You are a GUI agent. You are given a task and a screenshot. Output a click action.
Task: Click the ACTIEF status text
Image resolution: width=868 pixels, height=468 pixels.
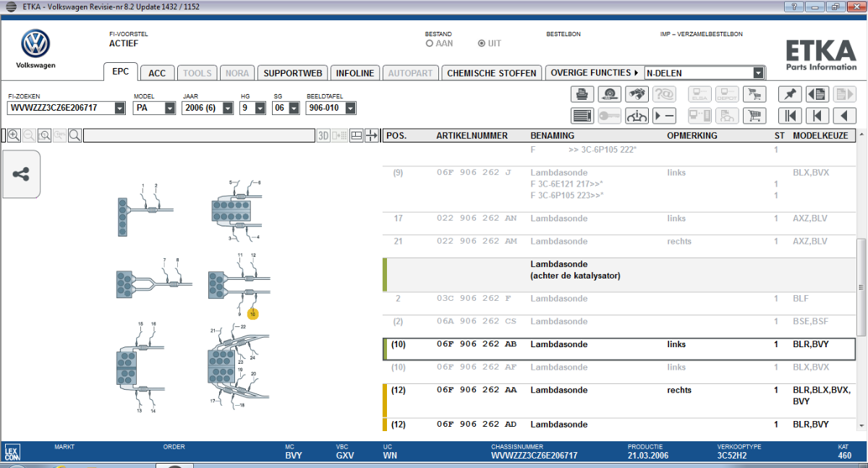123,43
